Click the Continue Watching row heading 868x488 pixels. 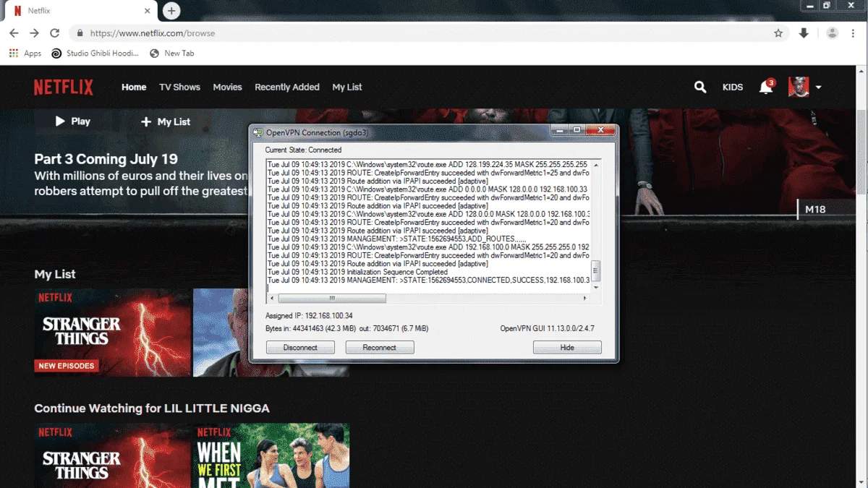point(152,408)
